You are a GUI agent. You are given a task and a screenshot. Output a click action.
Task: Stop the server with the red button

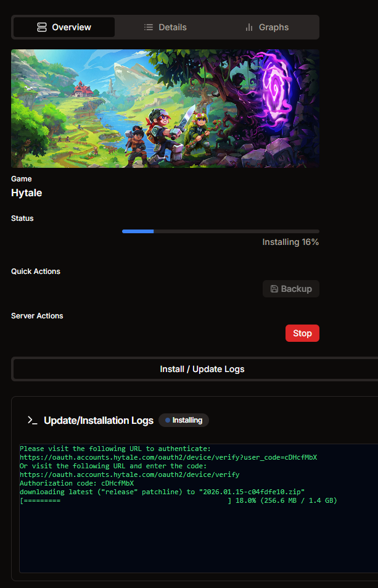point(302,333)
